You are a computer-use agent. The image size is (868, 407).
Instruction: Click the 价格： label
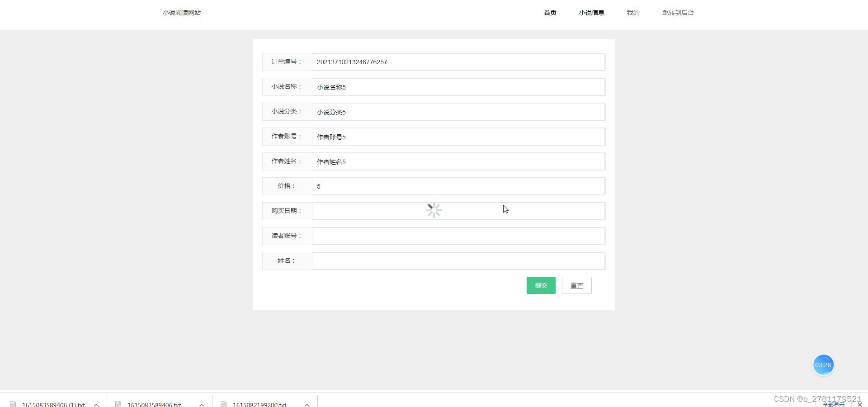pyautogui.click(x=287, y=186)
